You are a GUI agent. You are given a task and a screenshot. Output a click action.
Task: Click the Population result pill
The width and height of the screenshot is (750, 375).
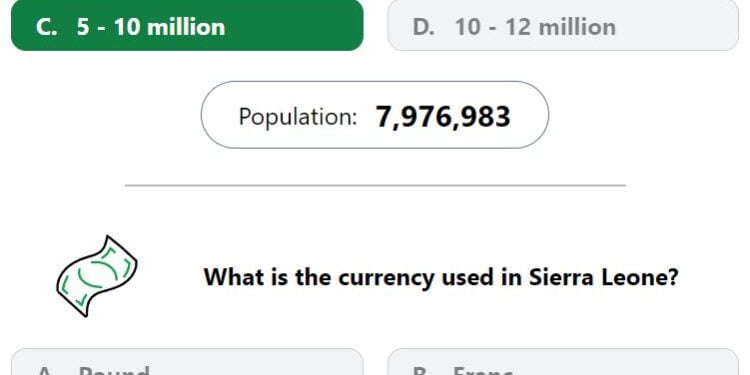[375, 115]
